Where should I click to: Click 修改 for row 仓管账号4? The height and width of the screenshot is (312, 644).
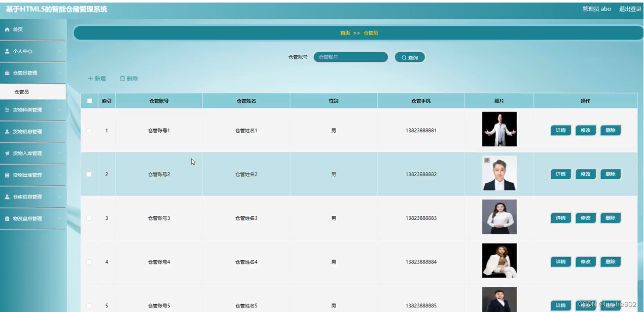click(586, 262)
